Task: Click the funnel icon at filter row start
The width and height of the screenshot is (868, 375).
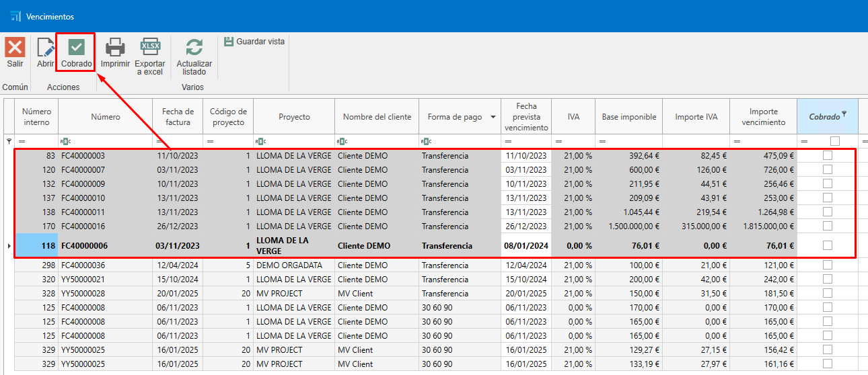Action: tap(9, 141)
